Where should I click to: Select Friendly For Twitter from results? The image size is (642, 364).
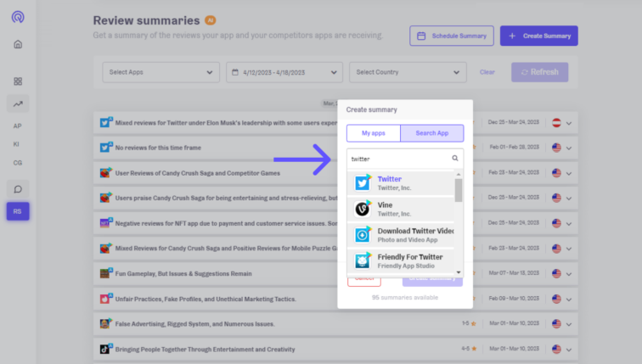pos(401,261)
